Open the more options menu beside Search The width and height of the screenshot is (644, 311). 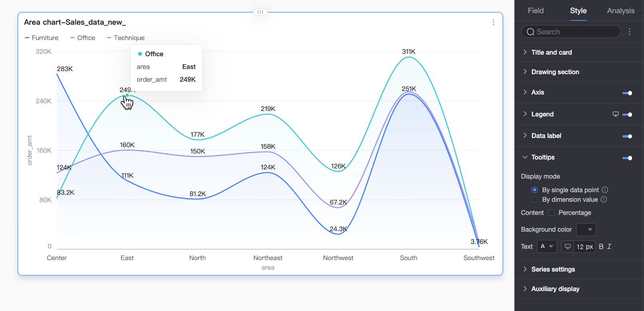click(x=630, y=32)
